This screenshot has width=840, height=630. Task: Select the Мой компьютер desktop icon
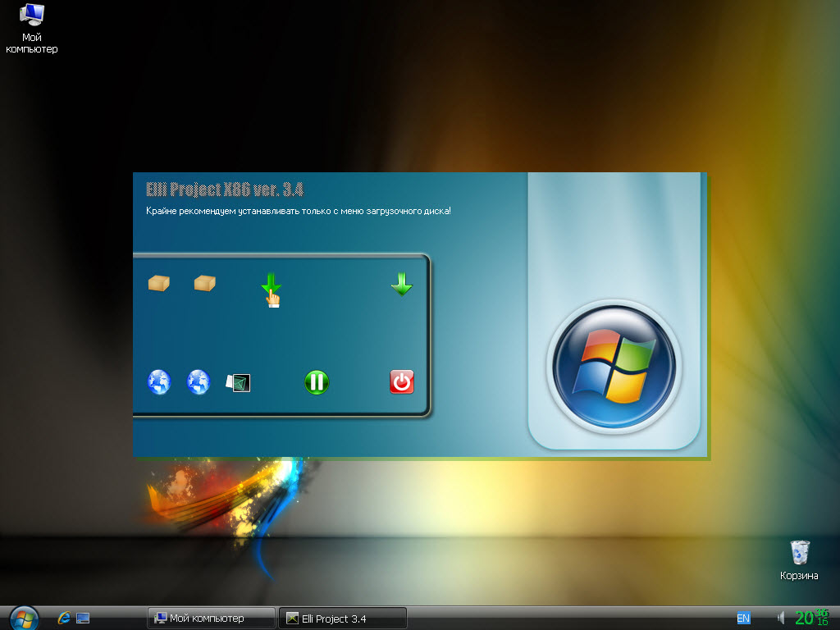(x=32, y=29)
